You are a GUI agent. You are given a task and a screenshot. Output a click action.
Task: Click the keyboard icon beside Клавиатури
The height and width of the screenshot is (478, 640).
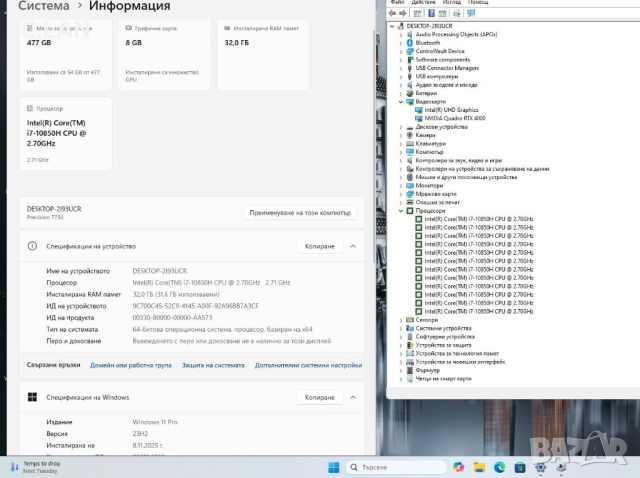tap(410, 144)
